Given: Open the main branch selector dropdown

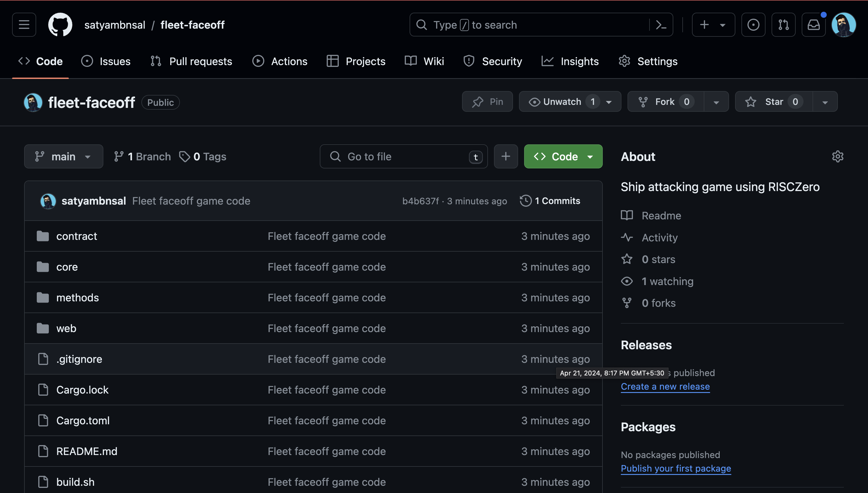Looking at the screenshot, I should click(x=64, y=156).
